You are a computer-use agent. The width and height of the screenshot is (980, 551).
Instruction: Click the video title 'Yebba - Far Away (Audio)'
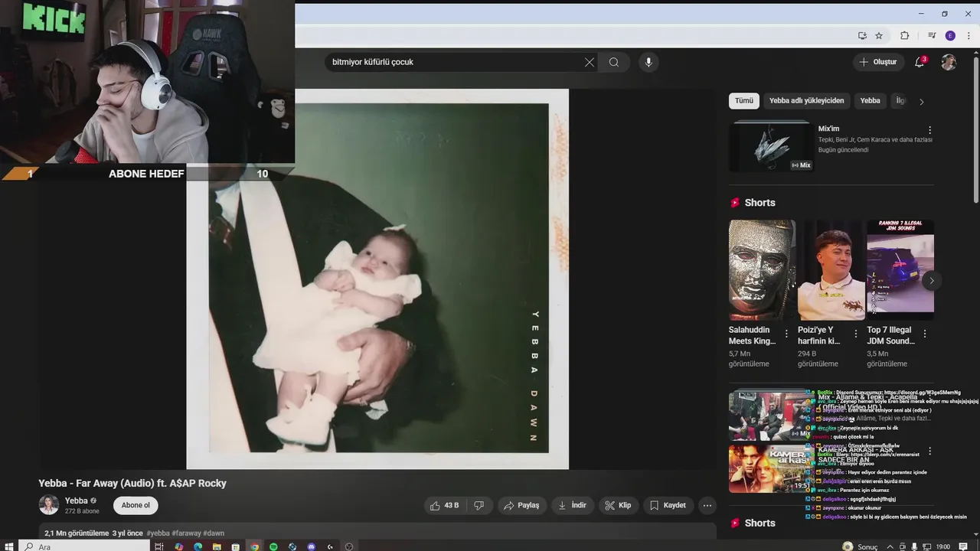click(x=132, y=483)
